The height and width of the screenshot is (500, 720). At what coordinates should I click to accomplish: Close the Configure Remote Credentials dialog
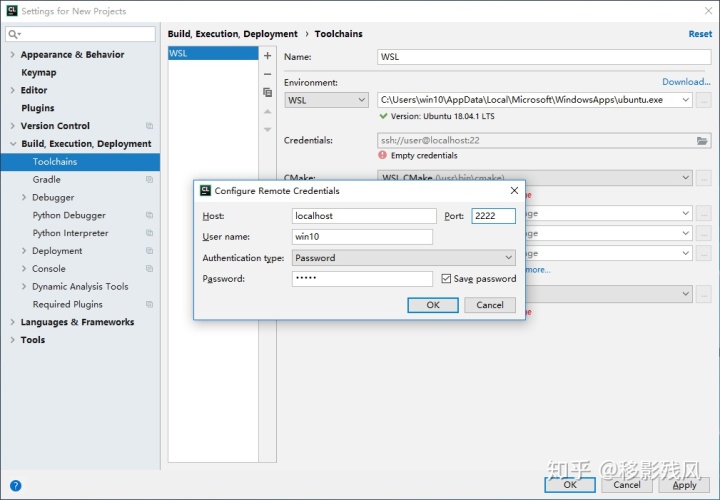click(x=514, y=191)
